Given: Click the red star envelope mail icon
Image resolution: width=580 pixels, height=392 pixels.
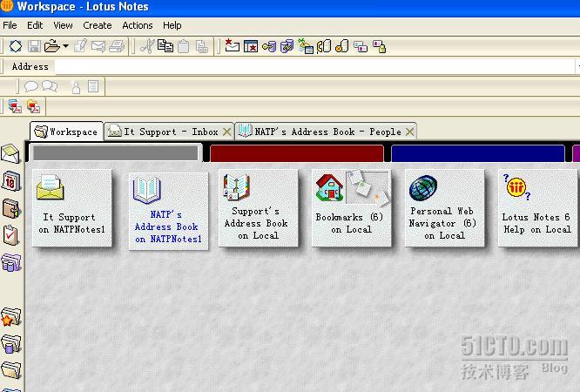Looking at the screenshot, I should click(233, 45).
